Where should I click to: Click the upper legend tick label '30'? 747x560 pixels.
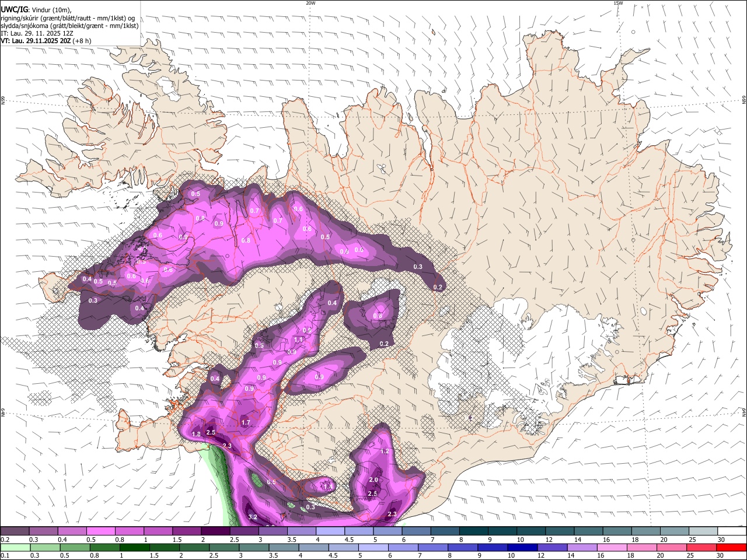pyautogui.click(x=721, y=540)
